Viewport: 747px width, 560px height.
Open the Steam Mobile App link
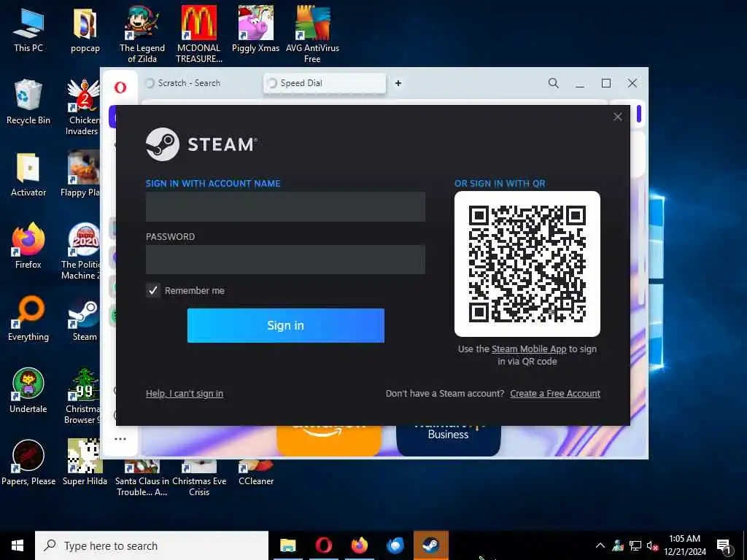(x=529, y=349)
